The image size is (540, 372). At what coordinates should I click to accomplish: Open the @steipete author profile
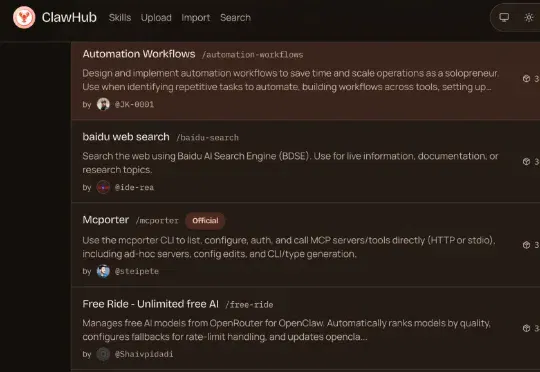click(137, 271)
